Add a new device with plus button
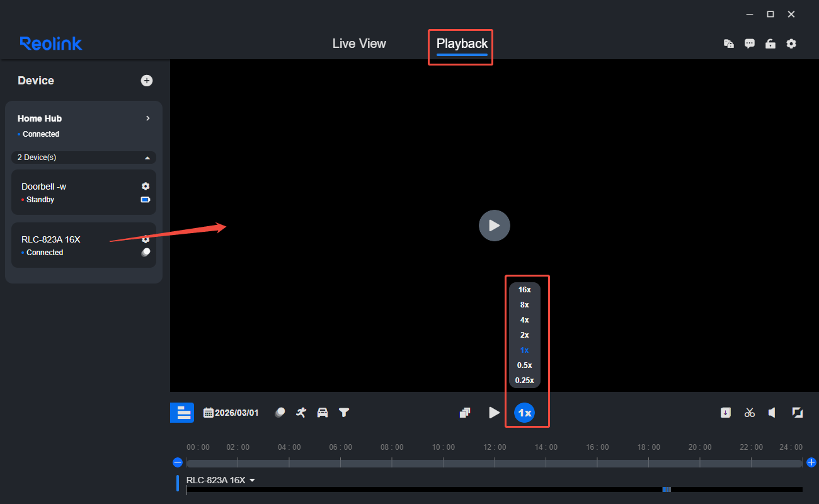The image size is (819, 504). coord(146,81)
